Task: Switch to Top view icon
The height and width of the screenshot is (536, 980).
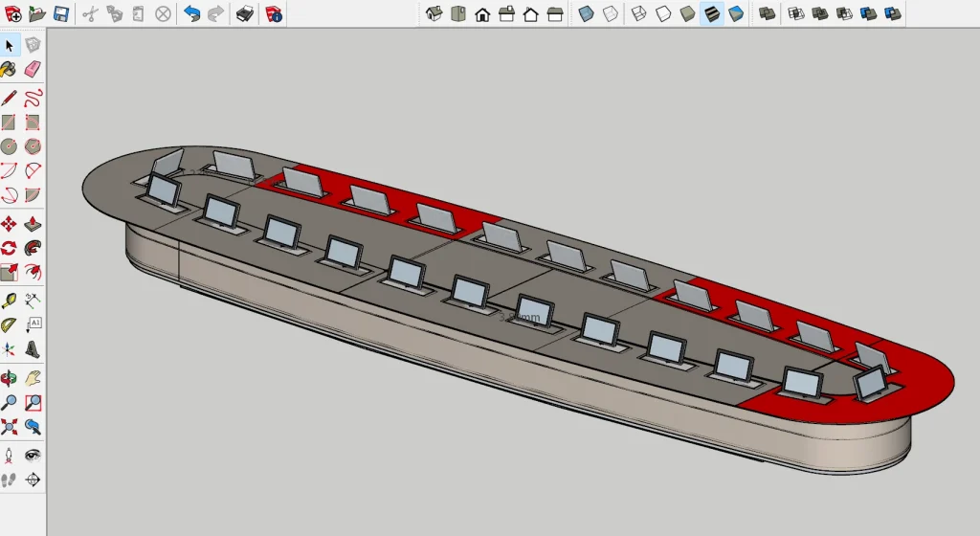Action: click(x=458, y=13)
